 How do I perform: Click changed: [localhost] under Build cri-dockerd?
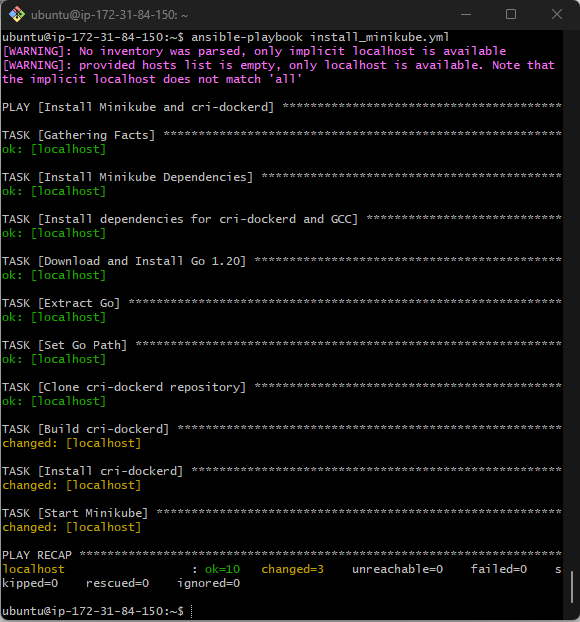pos(71,443)
